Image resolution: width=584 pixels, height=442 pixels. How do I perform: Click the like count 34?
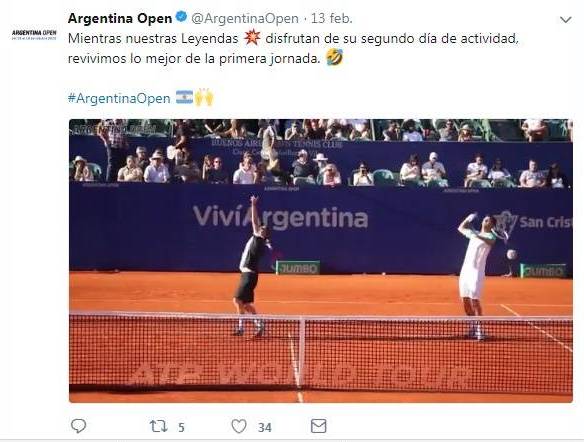coord(265,427)
